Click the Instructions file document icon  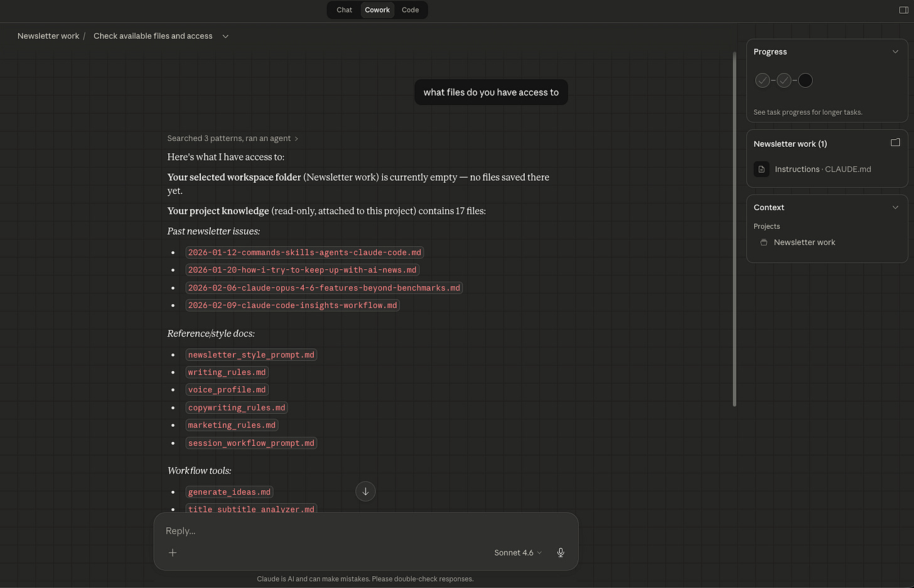tap(761, 169)
